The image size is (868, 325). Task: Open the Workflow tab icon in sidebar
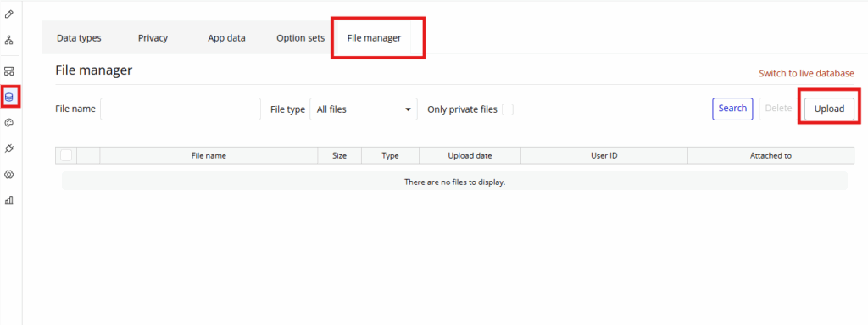click(8, 41)
